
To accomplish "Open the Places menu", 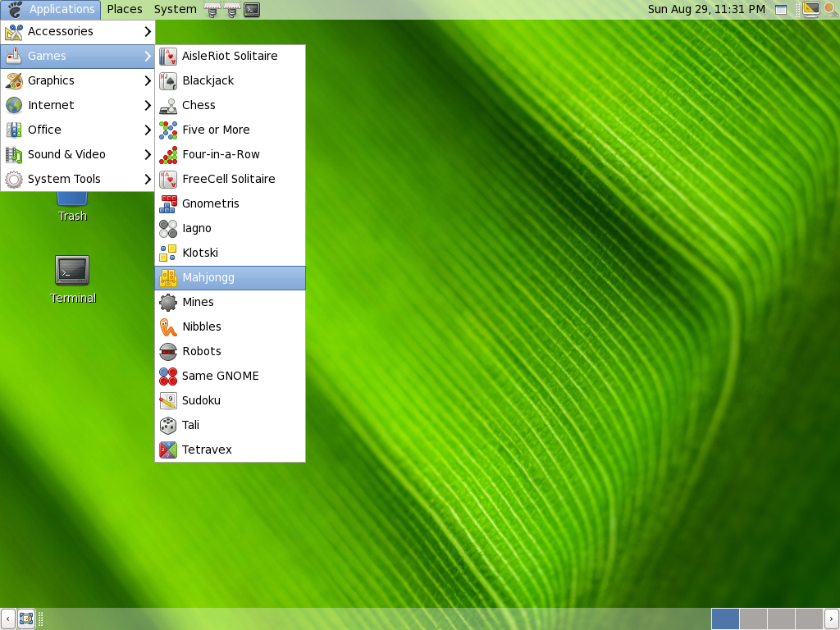I will [x=125, y=10].
